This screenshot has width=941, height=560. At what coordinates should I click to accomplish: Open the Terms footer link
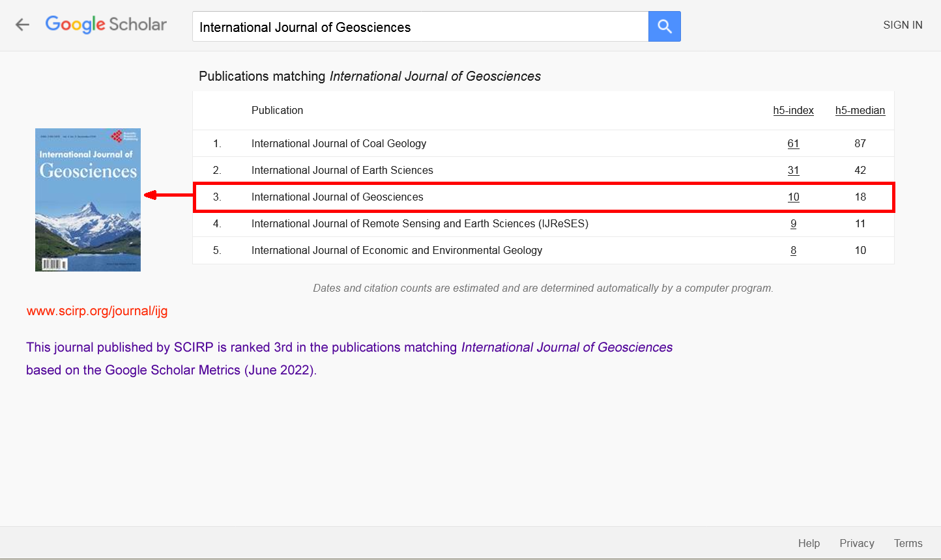click(x=908, y=543)
